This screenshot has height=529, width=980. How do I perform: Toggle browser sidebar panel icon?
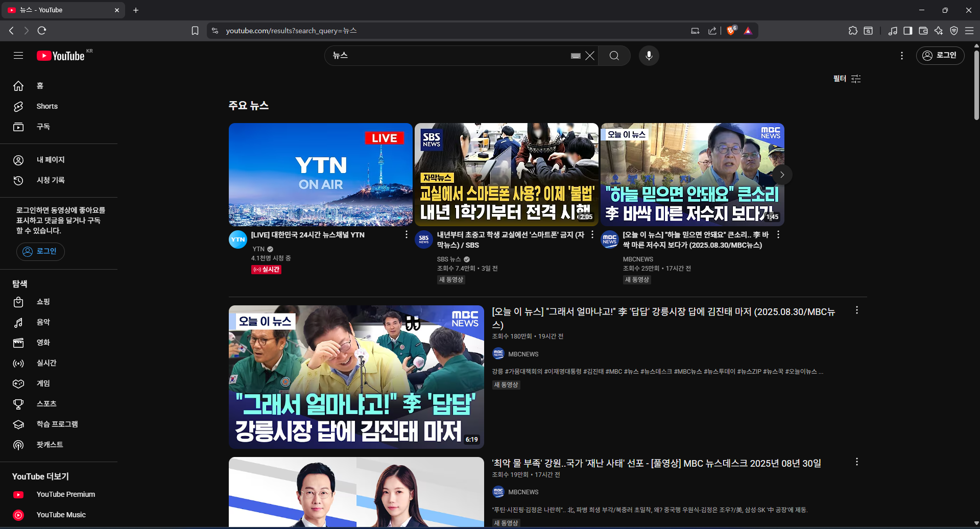pyautogui.click(x=907, y=31)
